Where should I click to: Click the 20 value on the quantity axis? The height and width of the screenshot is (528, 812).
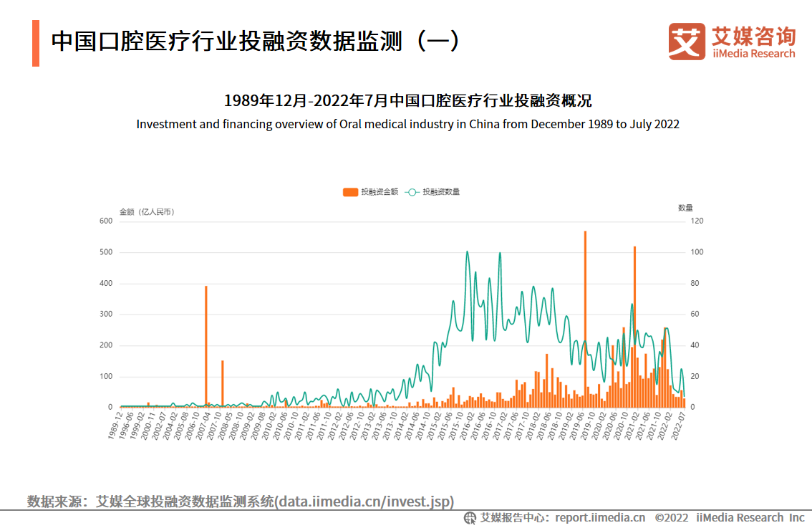click(695, 376)
